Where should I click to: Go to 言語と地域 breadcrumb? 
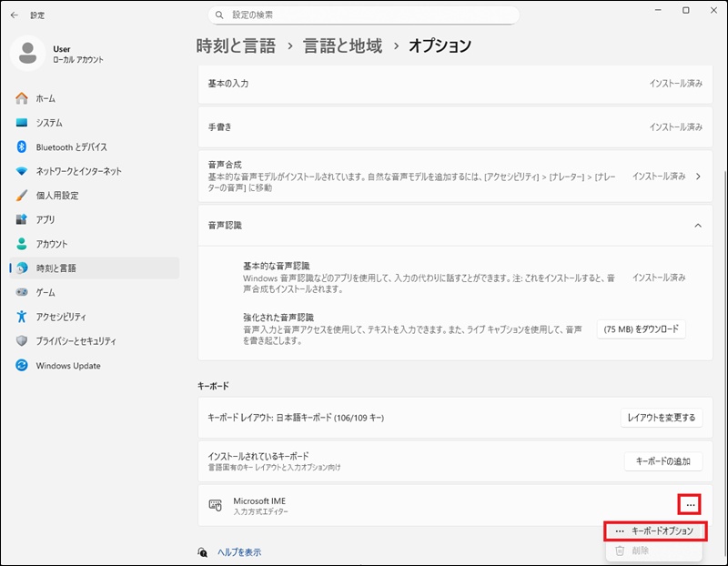pyautogui.click(x=344, y=45)
